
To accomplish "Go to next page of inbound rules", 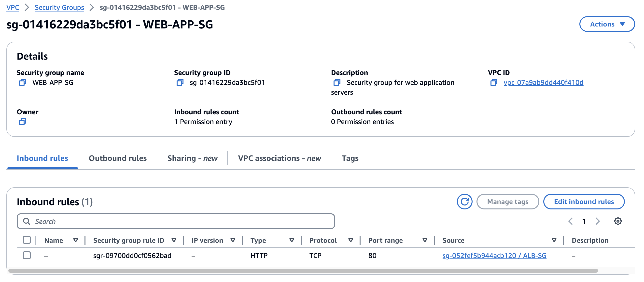I will point(598,221).
